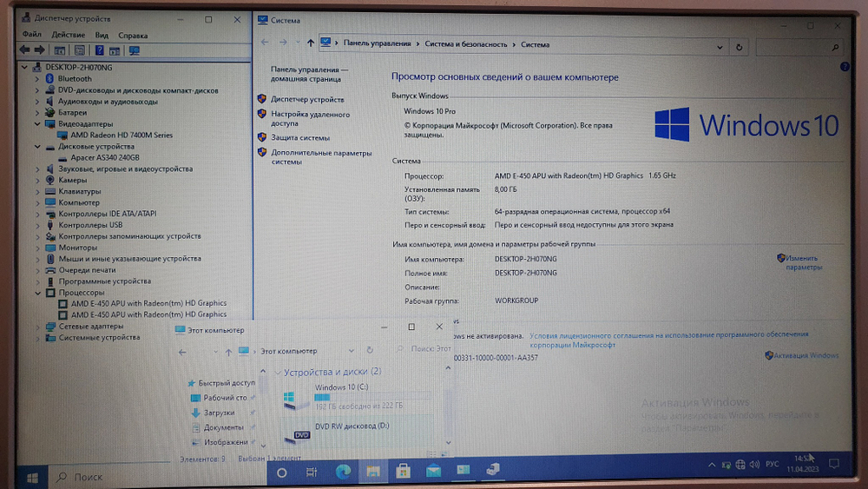Expand Контроллеры USB category
The height and width of the screenshot is (489, 868).
tap(37, 225)
